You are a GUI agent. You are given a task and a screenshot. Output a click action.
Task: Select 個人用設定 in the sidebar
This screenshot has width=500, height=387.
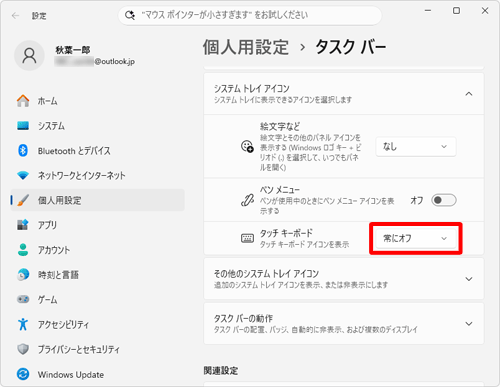point(98,200)
